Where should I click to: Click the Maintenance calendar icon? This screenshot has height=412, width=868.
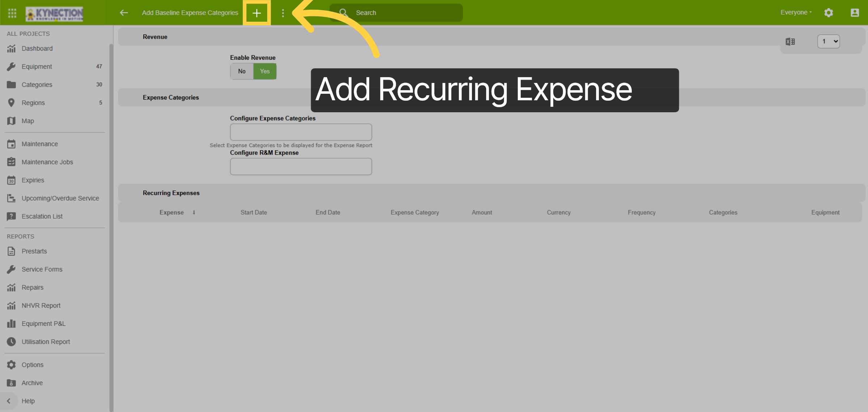[11, 144]
